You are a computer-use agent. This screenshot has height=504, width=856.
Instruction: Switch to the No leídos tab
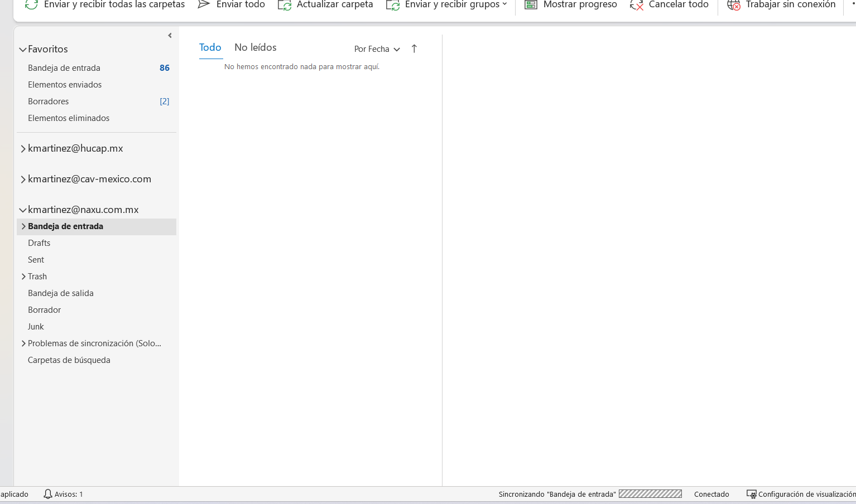[255, 48]
